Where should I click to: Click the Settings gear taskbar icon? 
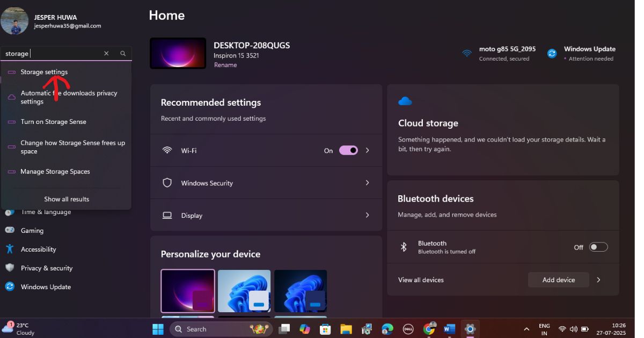pyautogui.click(x=470, y=329)
